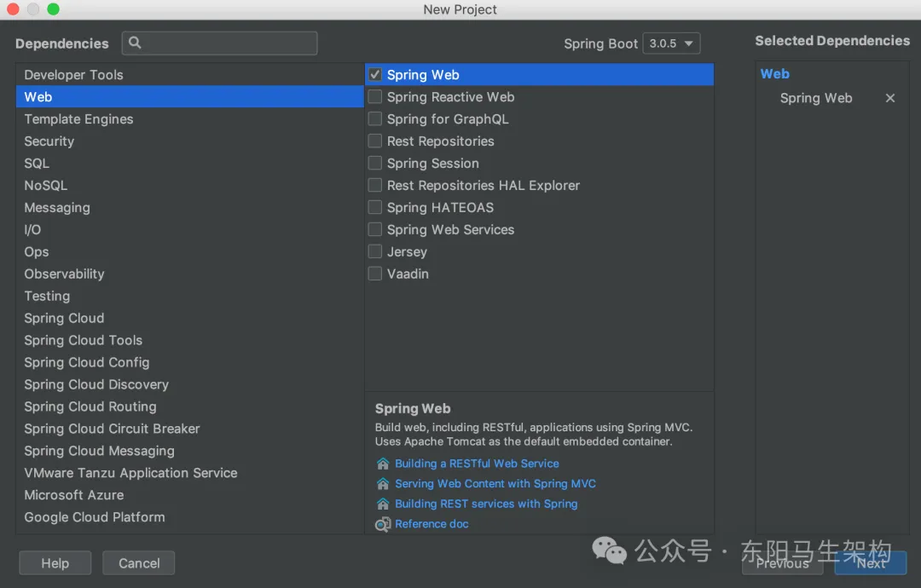The image size is (921, 588).
Task: Click the search magnifier icon in Dependencies
Action: (x=135, y=43)
